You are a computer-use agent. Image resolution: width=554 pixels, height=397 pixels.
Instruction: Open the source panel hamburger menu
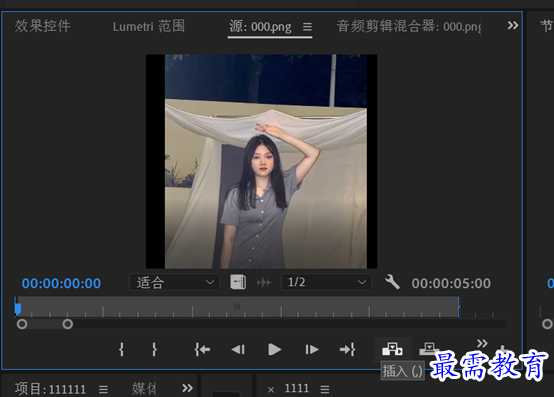307,27
